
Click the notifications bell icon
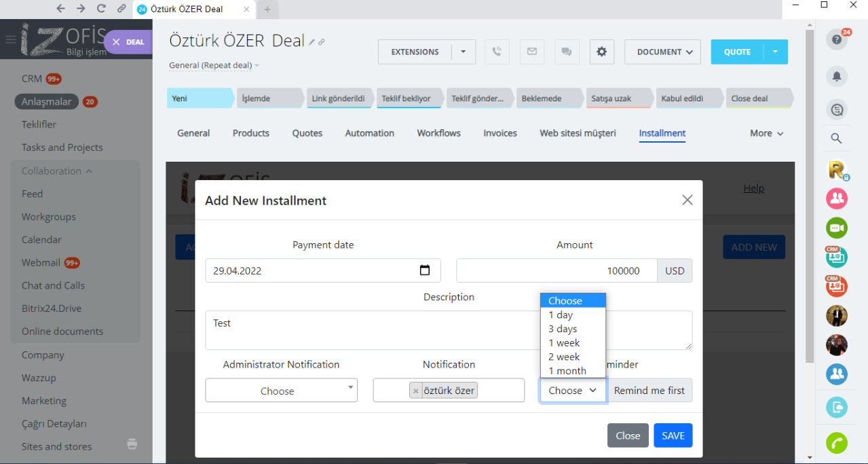[836, 76]
